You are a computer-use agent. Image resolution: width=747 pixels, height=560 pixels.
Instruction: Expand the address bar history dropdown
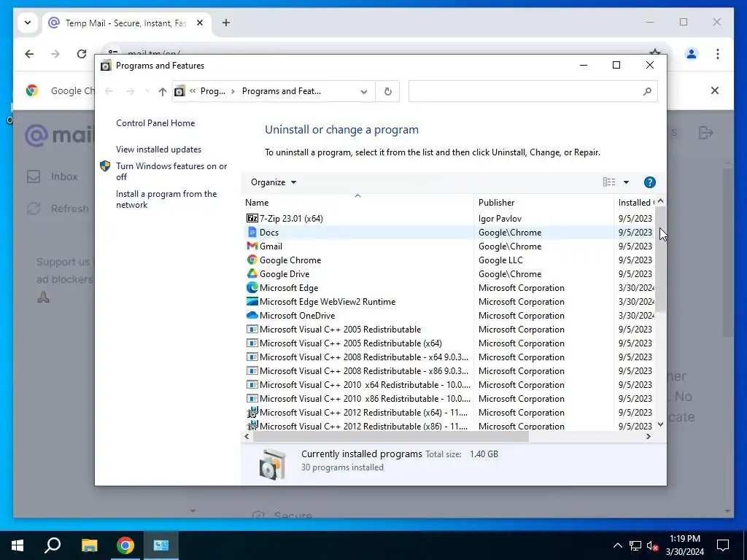click(x=364, y=91)
